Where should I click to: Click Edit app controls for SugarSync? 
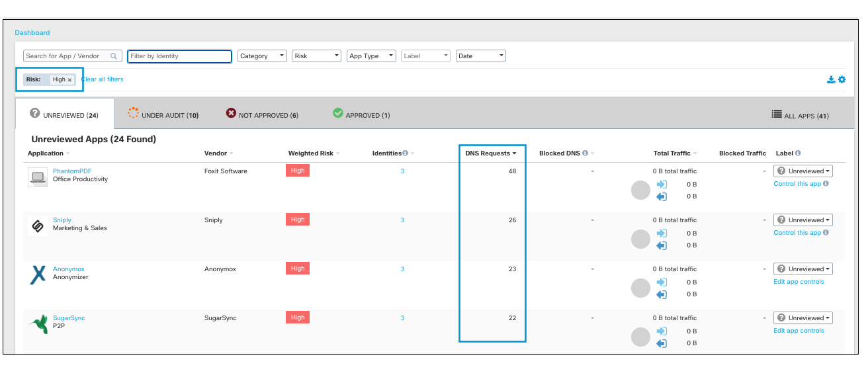pyautogui.click(x=799, y=331)
